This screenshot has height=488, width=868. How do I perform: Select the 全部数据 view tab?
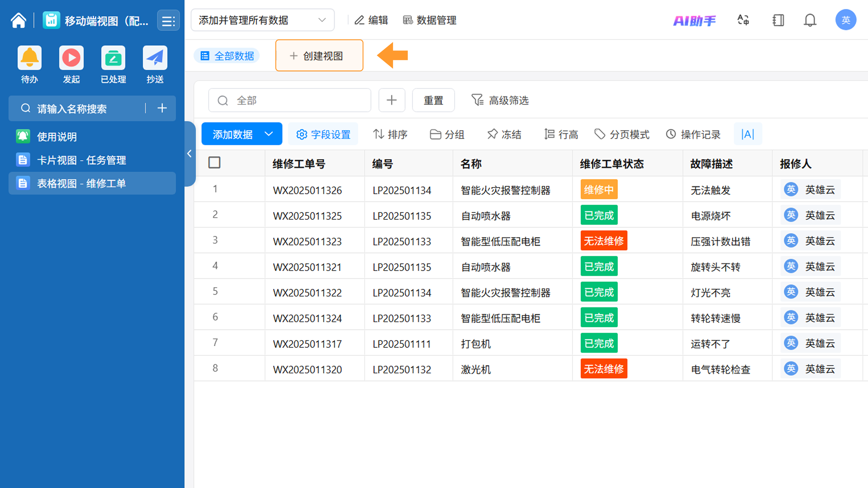pyautogui.click(x=227, y=56)
